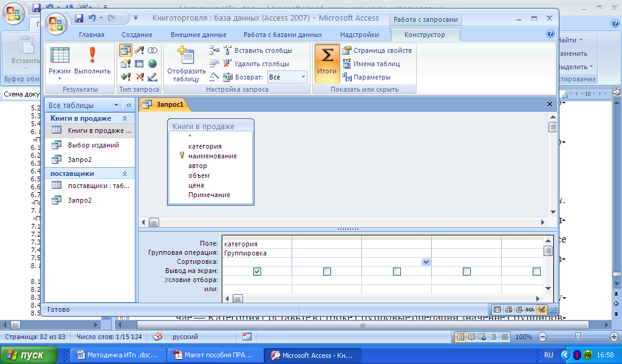Switch to SQL view in status bar
Viewport: 622px width, 364px height.
tap(530, 310)
